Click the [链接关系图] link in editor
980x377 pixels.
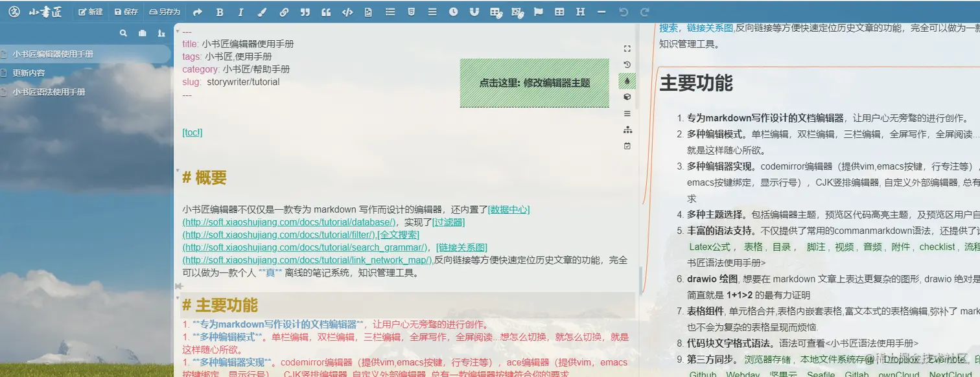pos(462,247)
